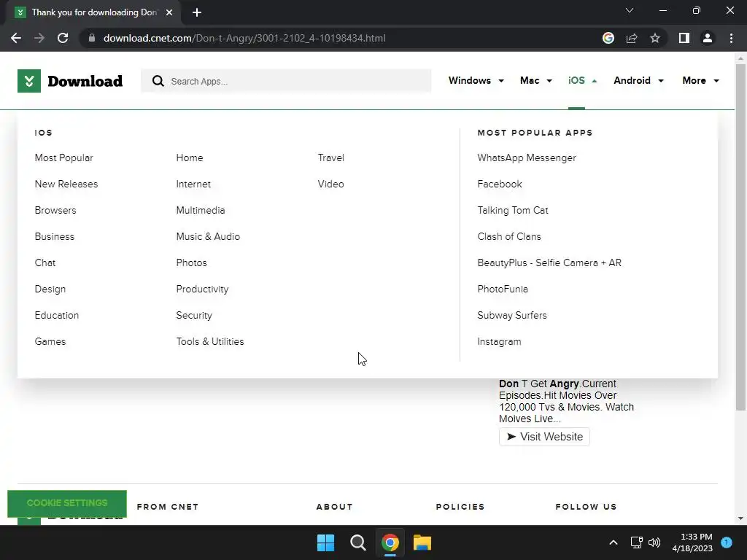Open Windows Start menu
This screenshot has height=560, width=747.
326,542
